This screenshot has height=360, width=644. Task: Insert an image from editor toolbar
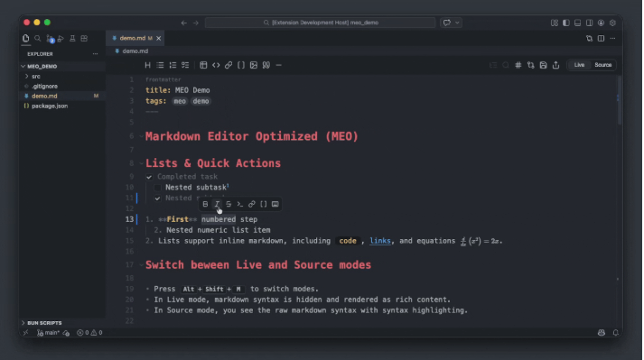point(254,65)
